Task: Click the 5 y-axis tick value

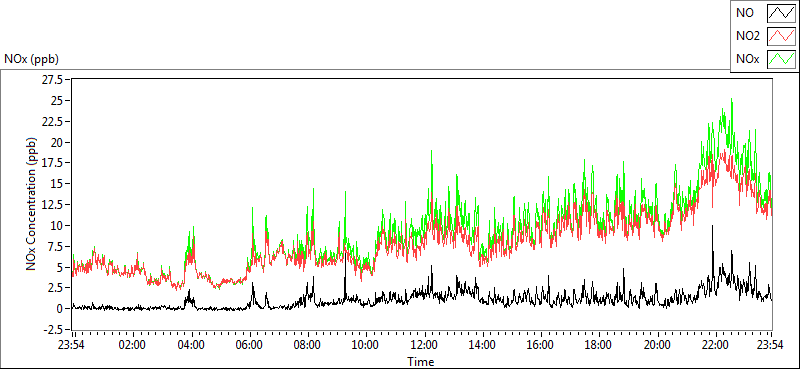Action: (59, 267)
